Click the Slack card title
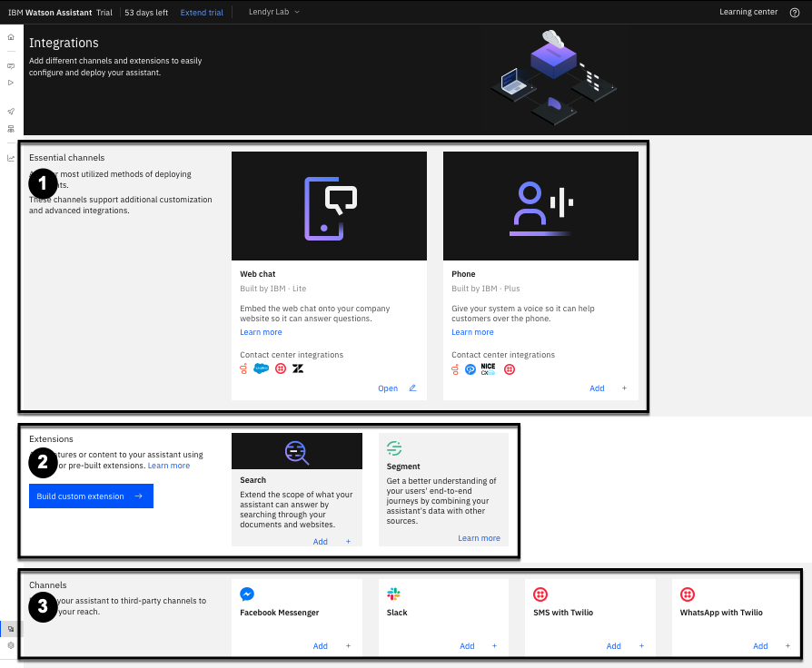The image size is (812, 668). [x=397, y=613]
